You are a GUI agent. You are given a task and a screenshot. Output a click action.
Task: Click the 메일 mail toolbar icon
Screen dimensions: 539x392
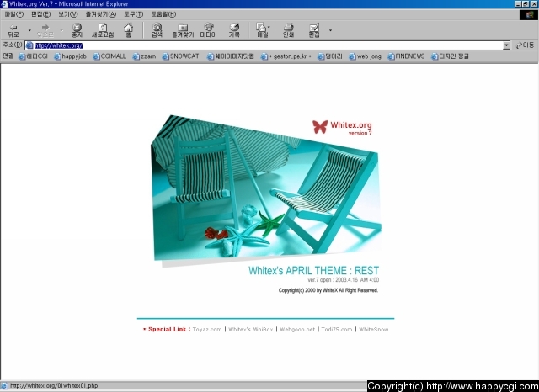click(262, 30)
